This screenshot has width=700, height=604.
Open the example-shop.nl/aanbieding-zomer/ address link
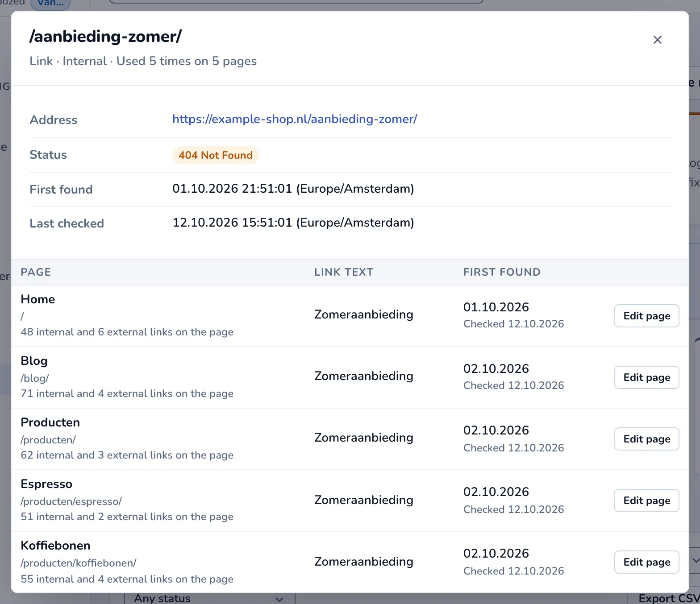point(295,119)
